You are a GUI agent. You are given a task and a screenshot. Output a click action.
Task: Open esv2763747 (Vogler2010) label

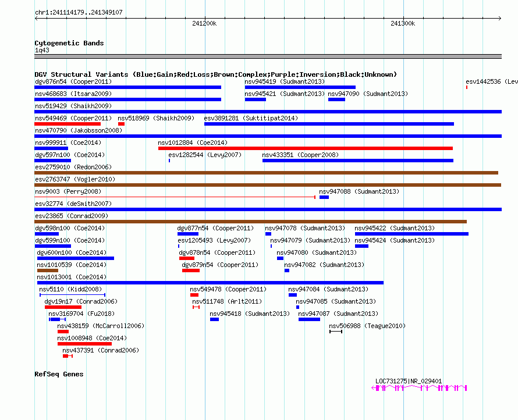(75, 179)
